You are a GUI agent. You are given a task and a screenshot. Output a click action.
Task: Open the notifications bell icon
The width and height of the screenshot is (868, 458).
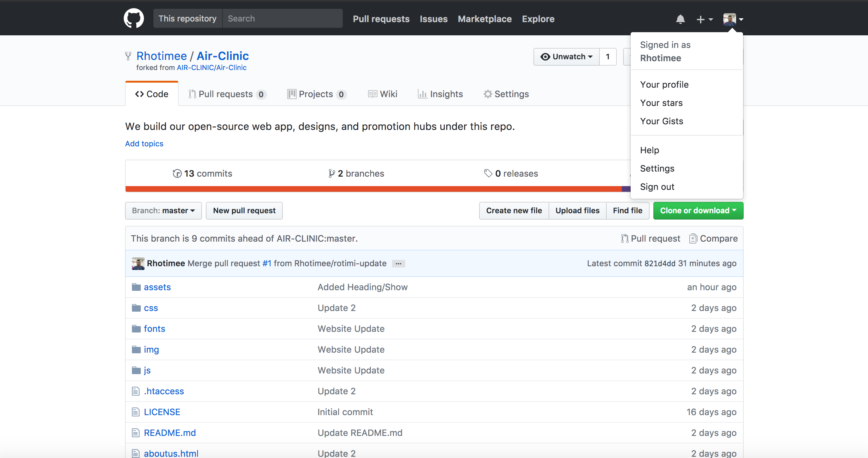click(x=680, y=19)
